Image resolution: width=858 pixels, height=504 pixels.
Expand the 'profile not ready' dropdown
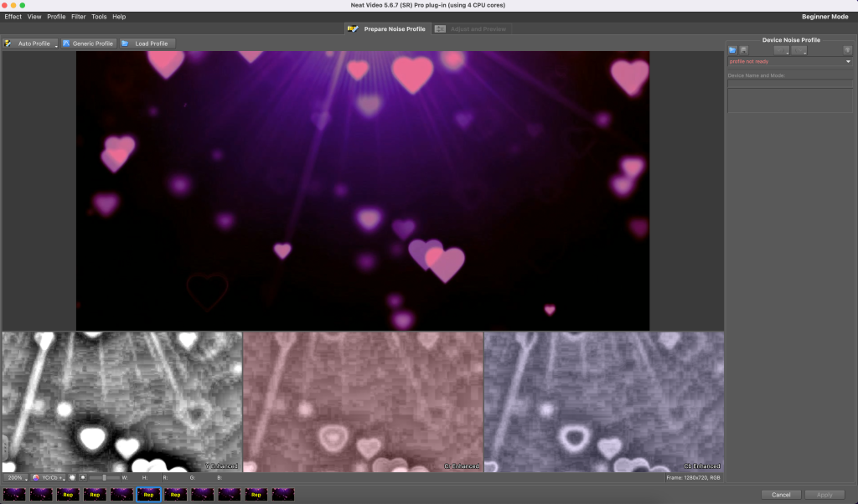(x=847, y=61)
